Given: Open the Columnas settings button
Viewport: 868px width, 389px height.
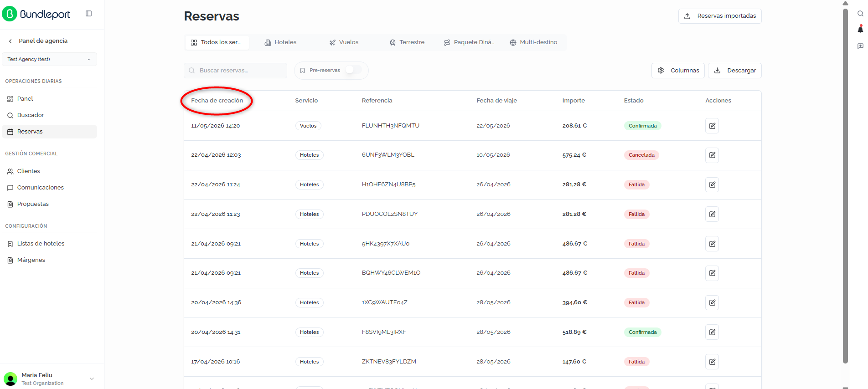Looking at the screenshot, I should pos(678,71).
